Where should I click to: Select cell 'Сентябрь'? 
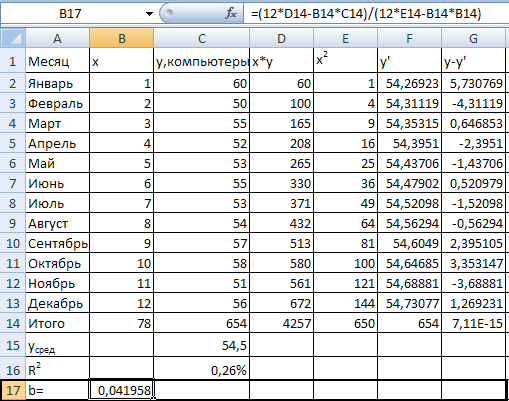[57, 243]
